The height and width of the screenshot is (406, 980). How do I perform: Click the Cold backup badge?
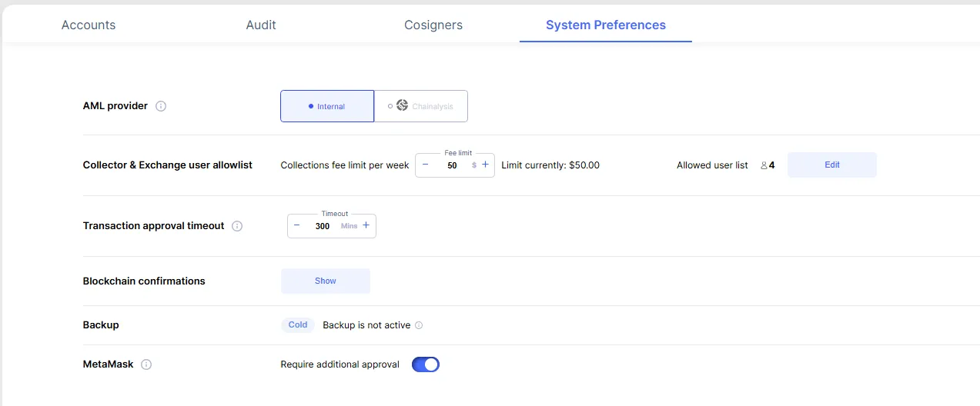coord(298,324)
